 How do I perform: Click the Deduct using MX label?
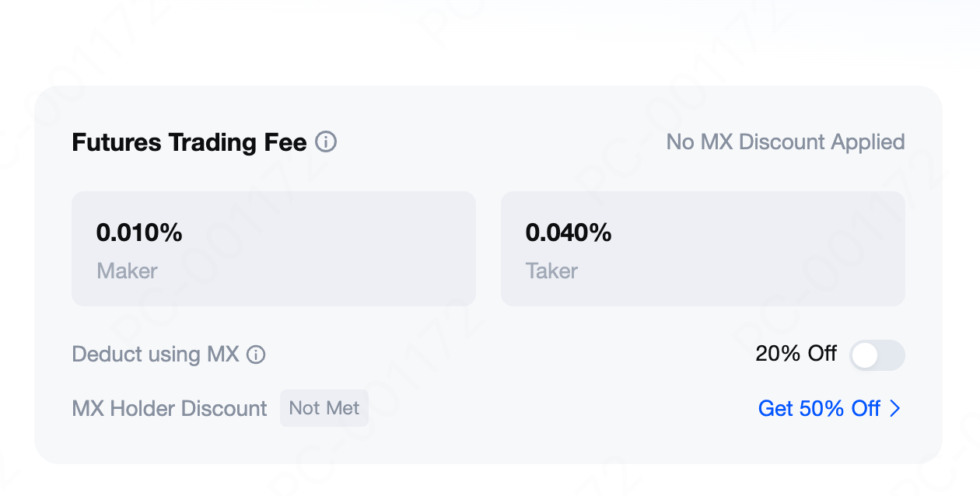pos(156,355)
